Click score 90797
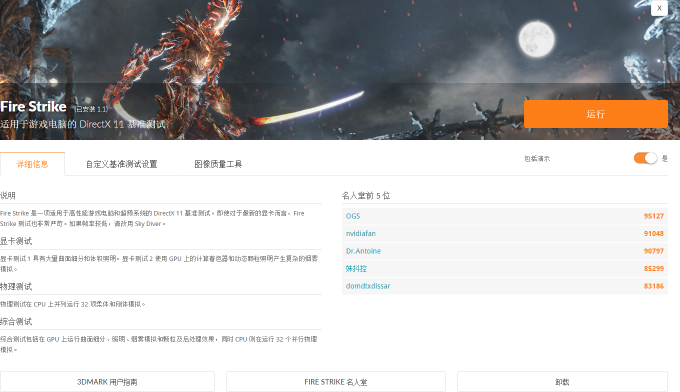The image size is (680, 392). 654,251
